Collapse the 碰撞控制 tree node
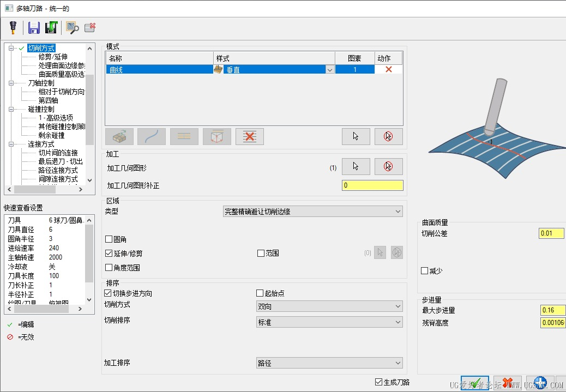This screenshot has width=566, height=392. tap(11, 109)
